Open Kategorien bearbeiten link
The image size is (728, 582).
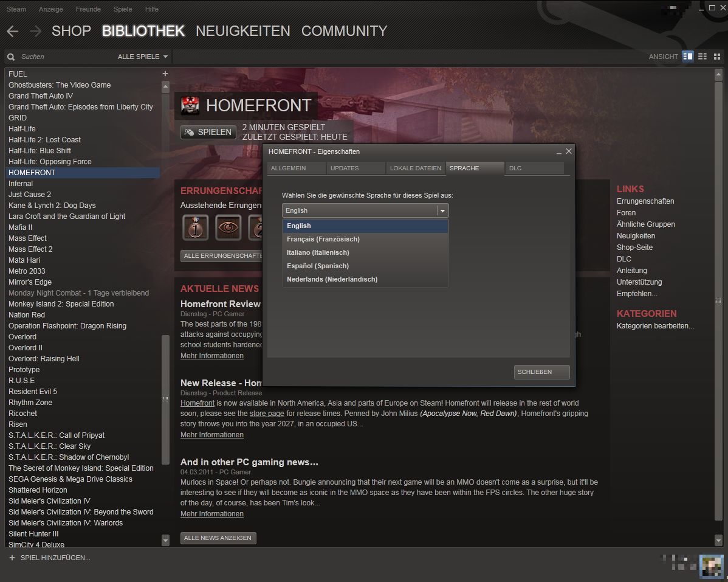[x=655, y=325]
